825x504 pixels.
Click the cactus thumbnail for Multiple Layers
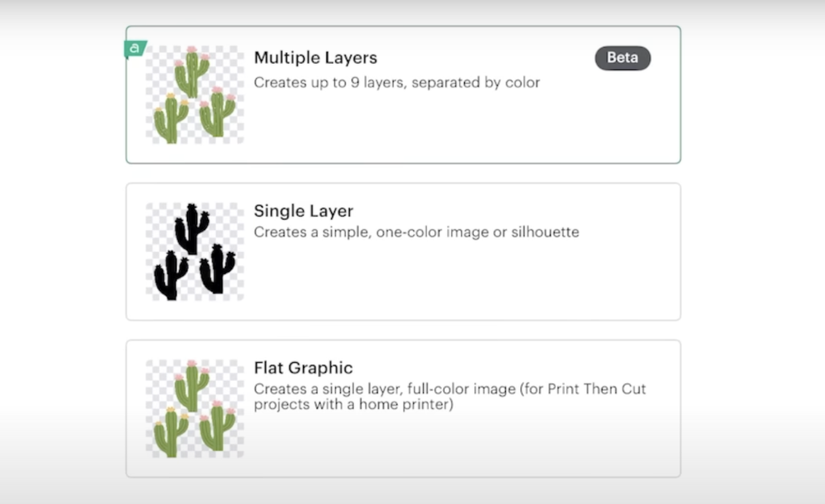coord(193,93)
